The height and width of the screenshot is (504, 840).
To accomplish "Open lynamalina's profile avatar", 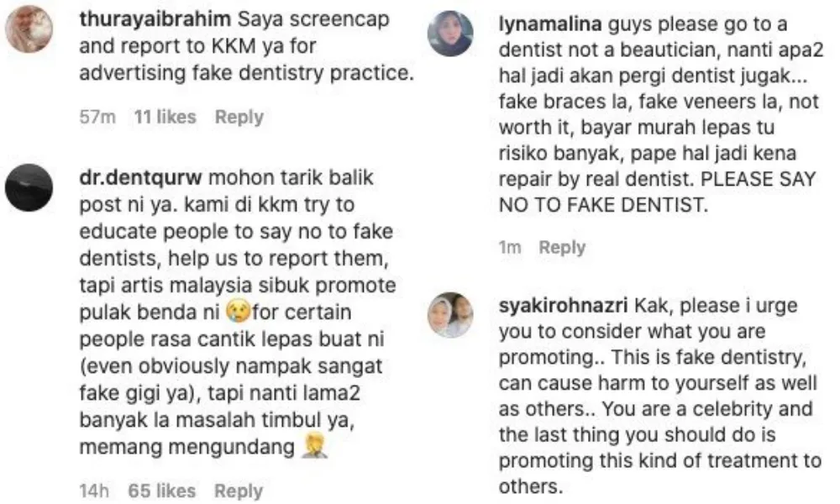I will (x=450, y=34).
